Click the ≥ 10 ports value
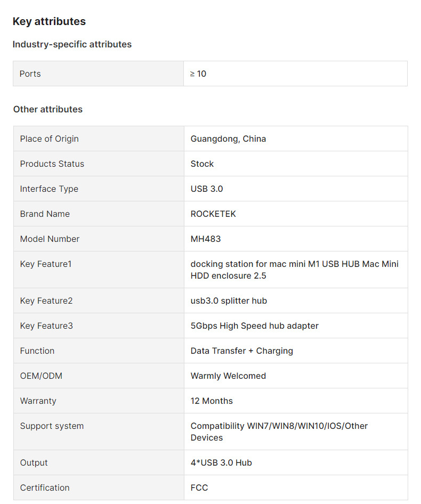Viewport: 421px width, 504px height. (x=198, y=74)
